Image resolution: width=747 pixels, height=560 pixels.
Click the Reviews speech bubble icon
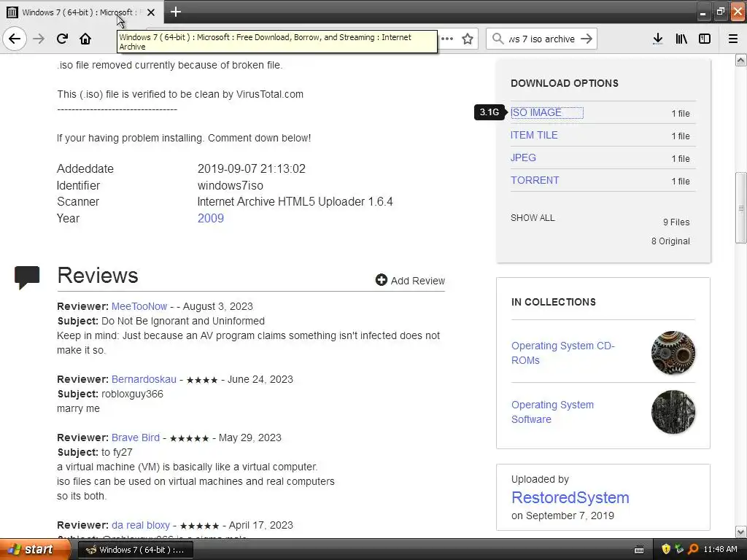click(x=27, y=277)
